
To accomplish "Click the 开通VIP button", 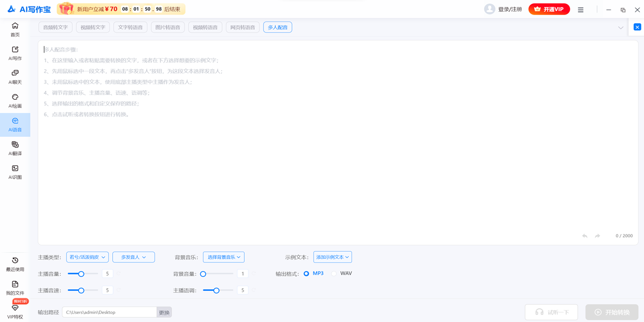I will pyautogui.click(x=549, y=9).
